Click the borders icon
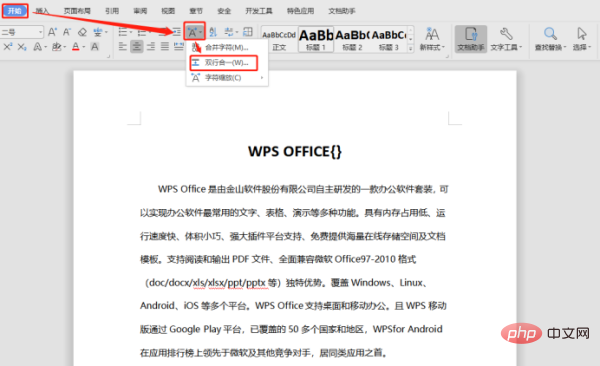This screenshot has width=600, height=366. click(248, 32)
